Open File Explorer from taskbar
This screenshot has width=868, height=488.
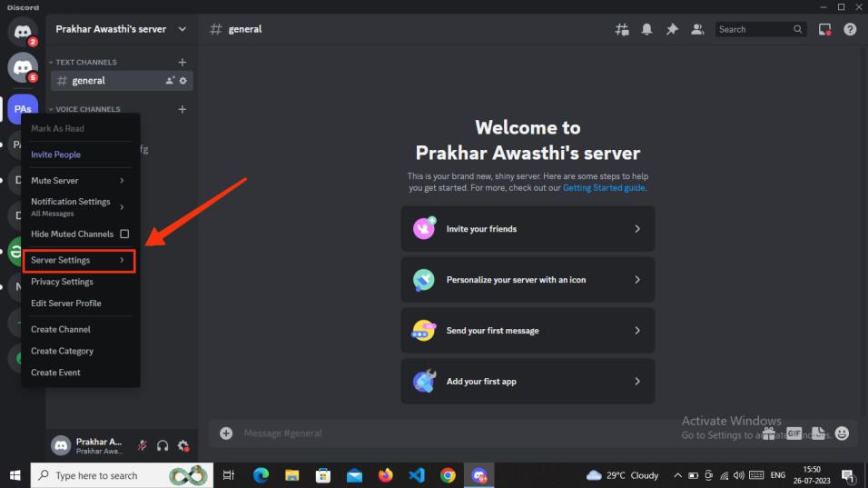291,475
